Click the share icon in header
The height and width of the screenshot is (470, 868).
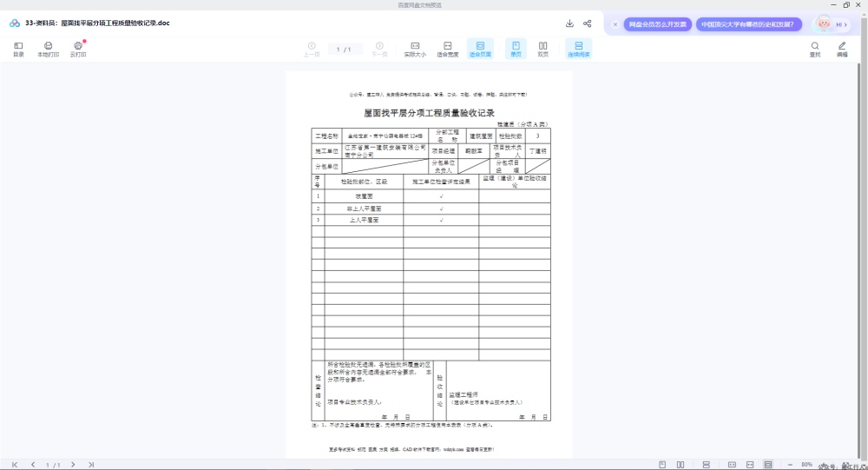coord(588,23)
